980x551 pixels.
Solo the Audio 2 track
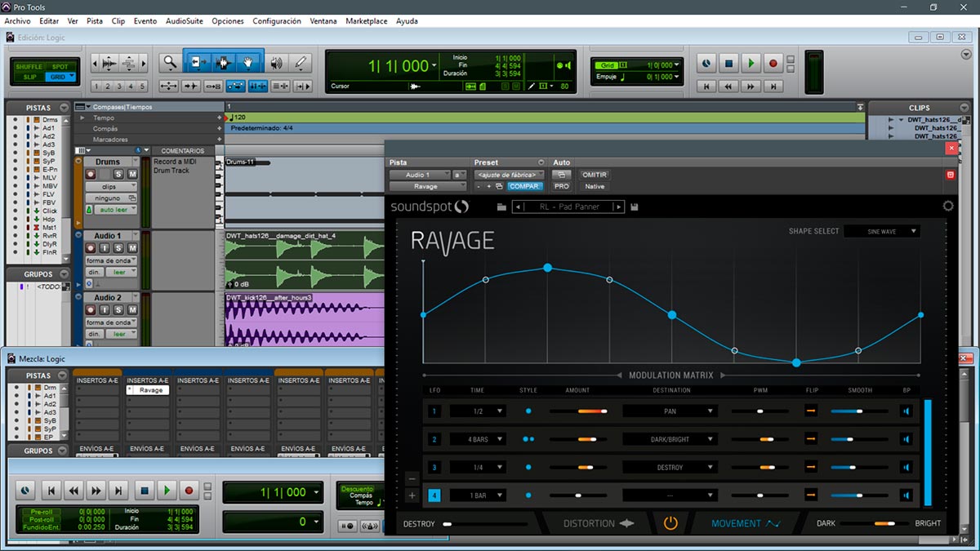118,310
